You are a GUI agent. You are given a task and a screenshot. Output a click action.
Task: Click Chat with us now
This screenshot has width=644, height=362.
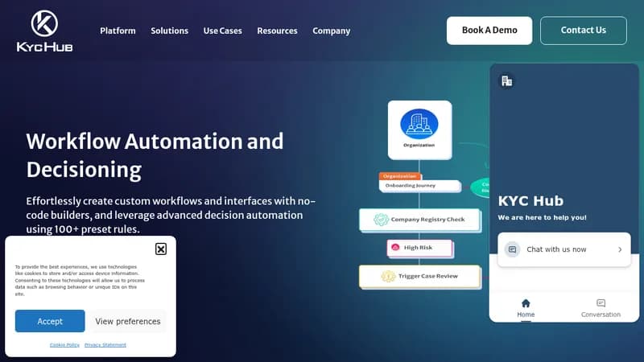(x=564, y=249)
